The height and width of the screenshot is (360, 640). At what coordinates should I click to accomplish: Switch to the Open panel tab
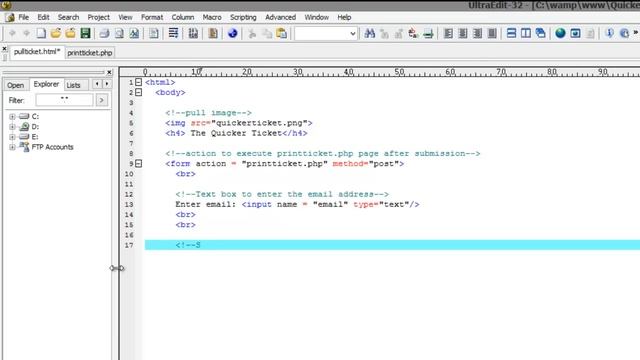click(x=16, y=85)
